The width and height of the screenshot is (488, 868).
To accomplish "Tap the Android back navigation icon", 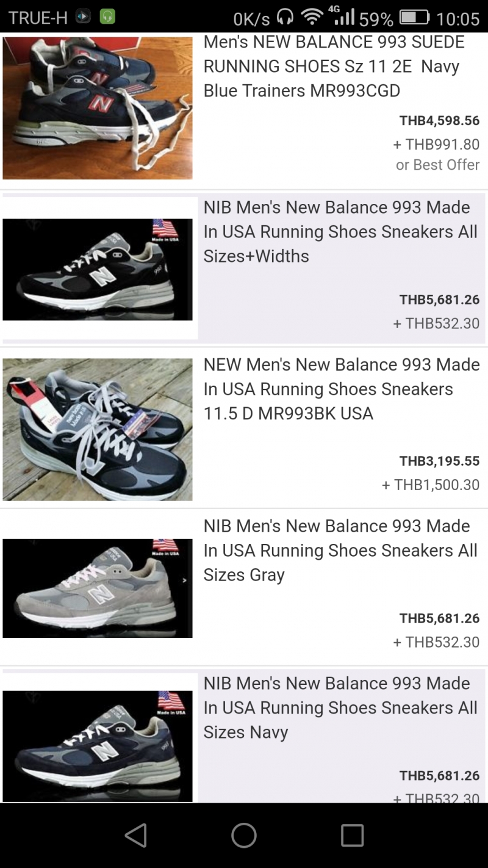I will tap(136, 835).
